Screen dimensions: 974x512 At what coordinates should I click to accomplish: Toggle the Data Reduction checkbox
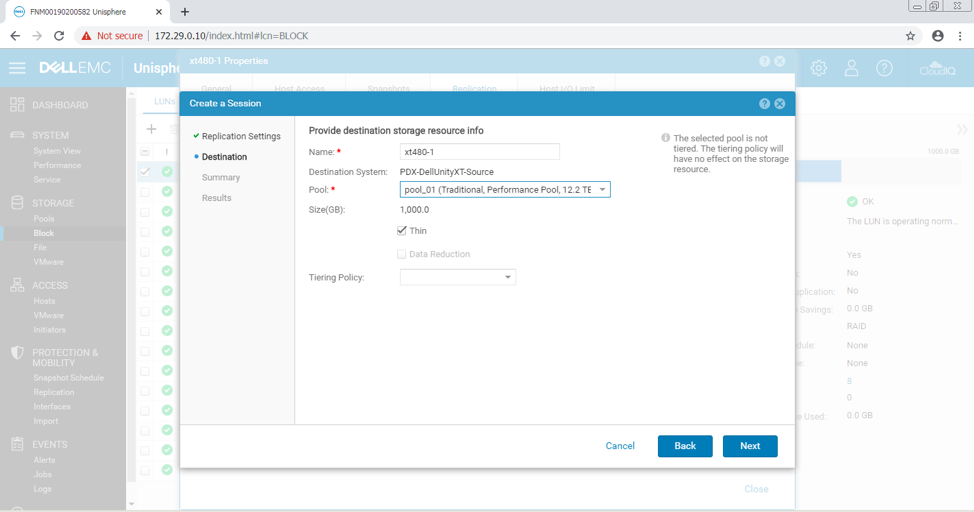pyautogui.click(x=402, y=254)
